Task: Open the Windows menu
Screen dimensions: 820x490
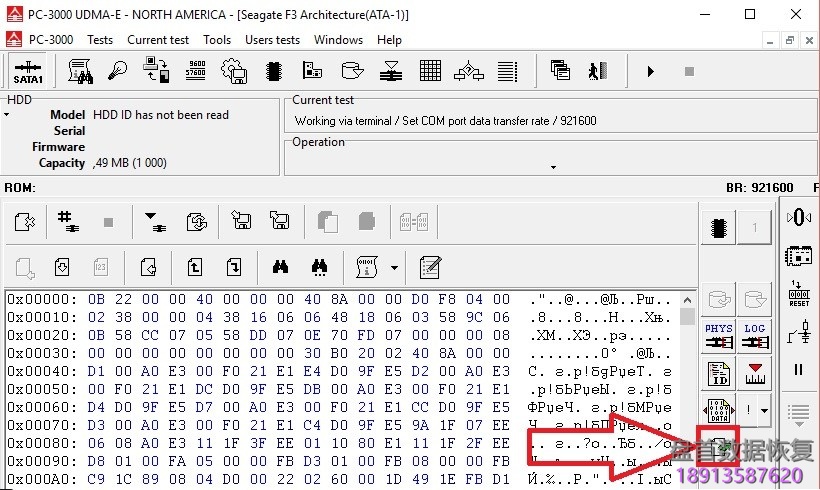Action: click(338, 40)
